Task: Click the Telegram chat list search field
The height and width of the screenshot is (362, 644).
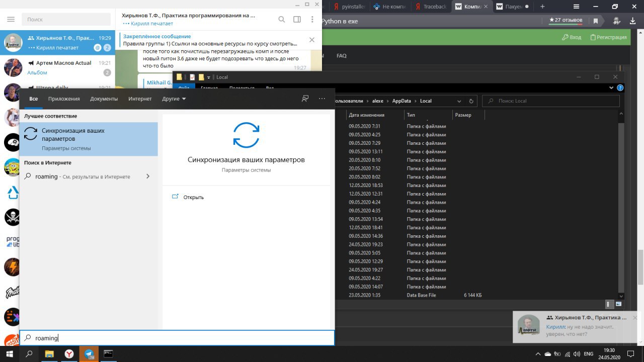Action: tap(66, 19)
